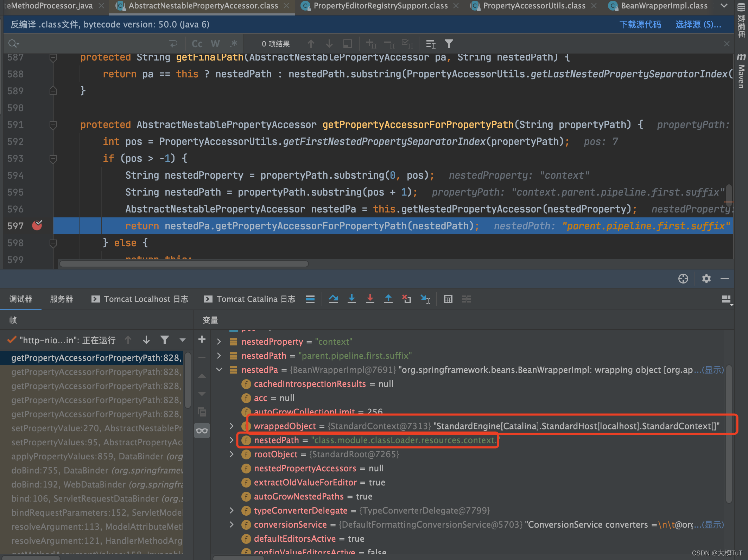Viewport: 748px width, 560px height.
Task: Expand nestedProperty variable node
Action: click(x=219, y=342)
